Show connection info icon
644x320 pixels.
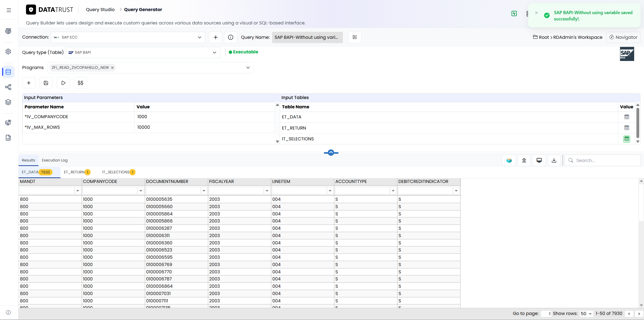tap(230, 37)
